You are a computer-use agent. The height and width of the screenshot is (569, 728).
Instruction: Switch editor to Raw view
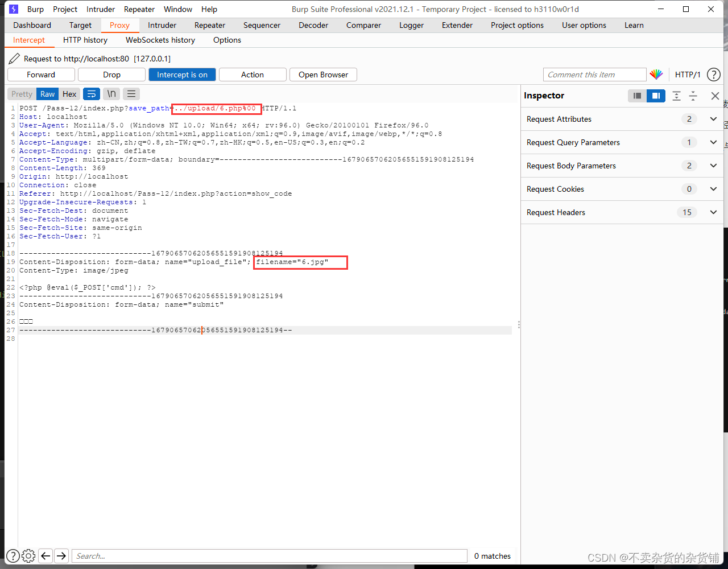point(48,94)
